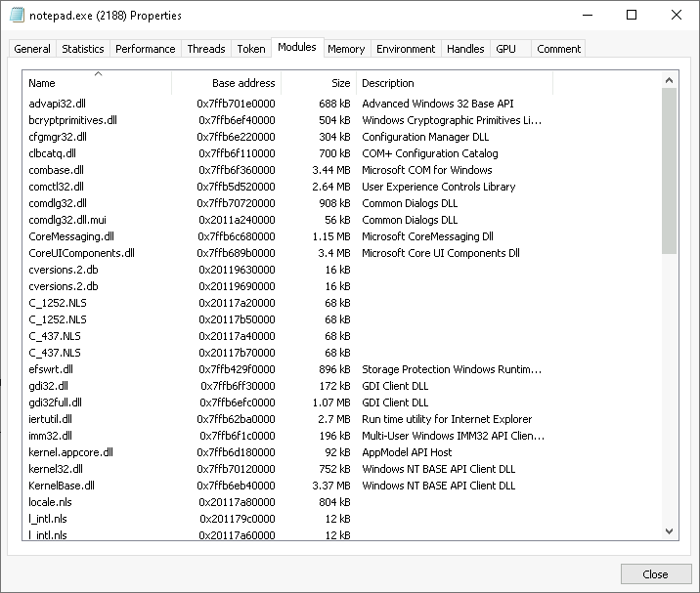This screenshot has height=593, width=700.
Task: Sort by Base address column header
Action: coord(227,83)
